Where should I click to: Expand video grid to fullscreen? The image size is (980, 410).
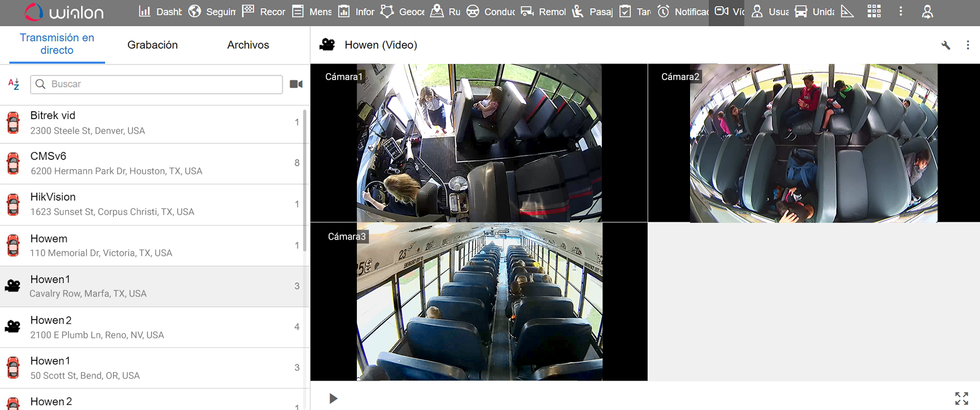pos(962,398)
